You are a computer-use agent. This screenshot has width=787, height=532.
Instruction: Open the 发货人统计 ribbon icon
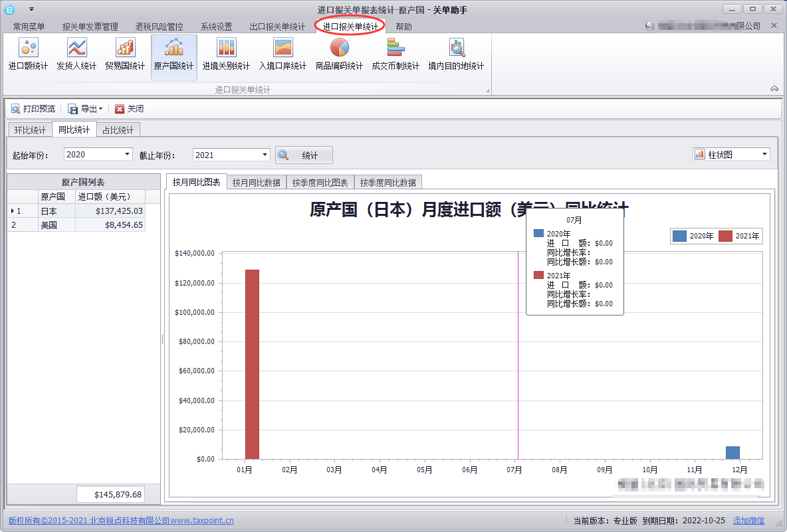click(x=76, y=55)
